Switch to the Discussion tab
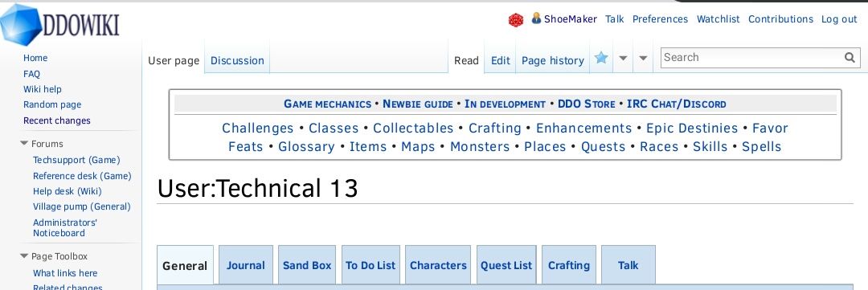868x290 pixels. (237, 60)
